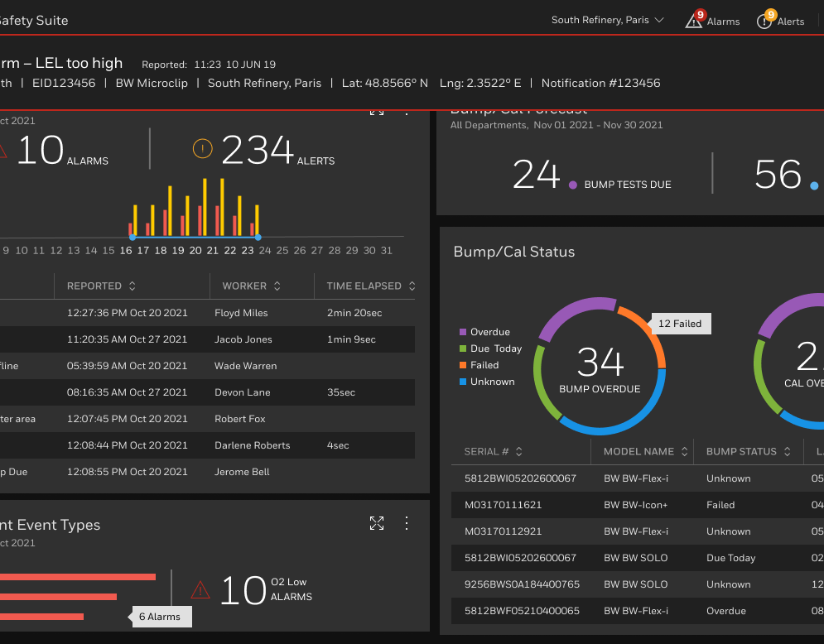Image resolution: width=824 pixels, height=644 pixels.
Task: Click the orange Failed segment of bump donut
Action: pyautogui.click(x=646, y=333)
